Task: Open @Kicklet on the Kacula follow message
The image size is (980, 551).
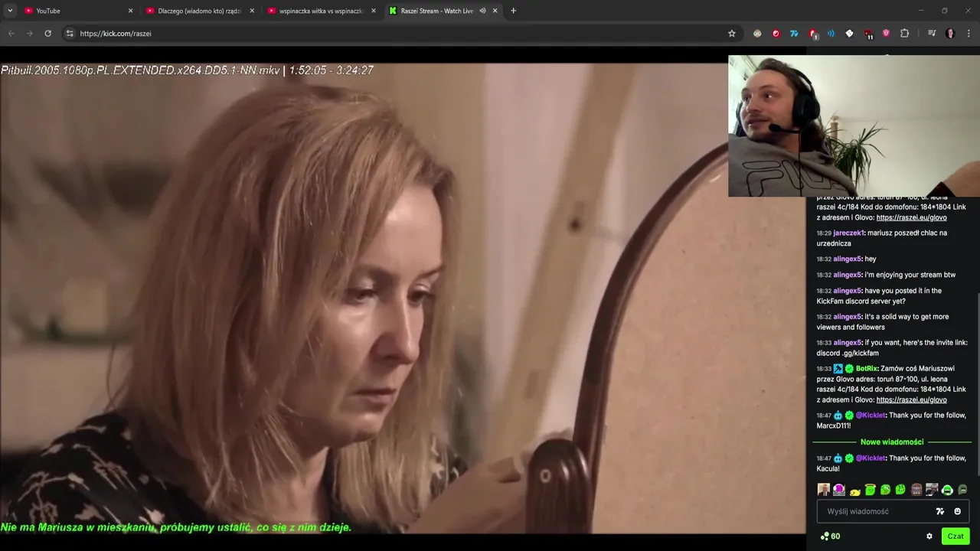Action: 871,458
